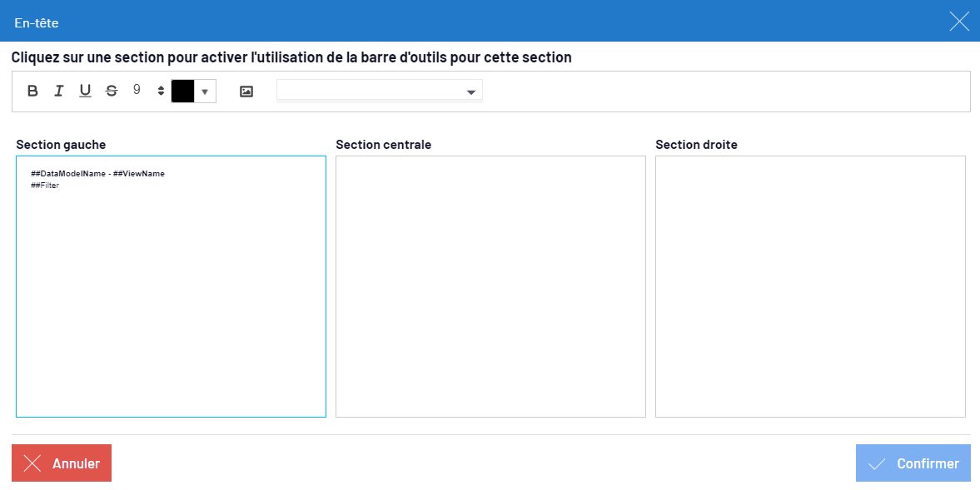Enable underline formatting
This screenshot has width=980, height=490.
85,92
